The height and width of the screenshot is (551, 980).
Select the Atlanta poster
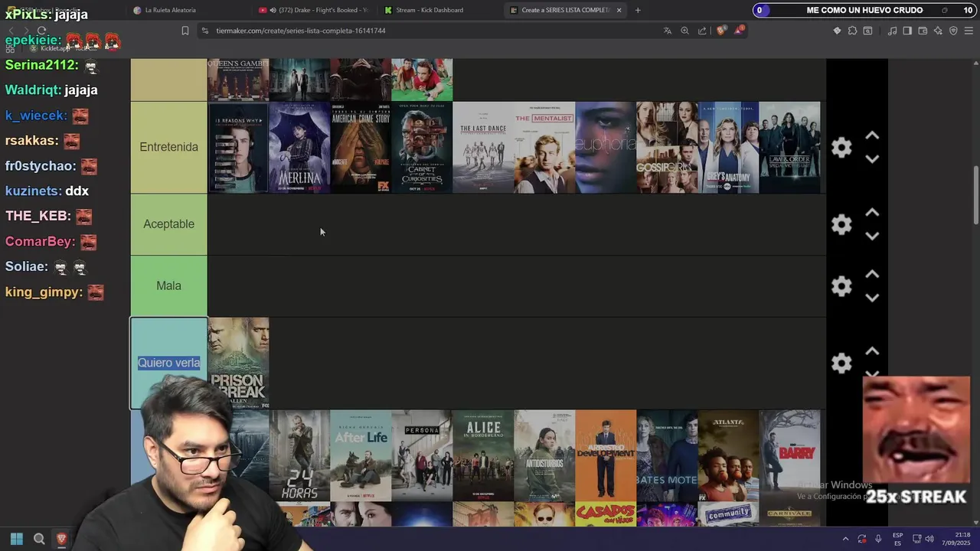[x=728, y=455]
